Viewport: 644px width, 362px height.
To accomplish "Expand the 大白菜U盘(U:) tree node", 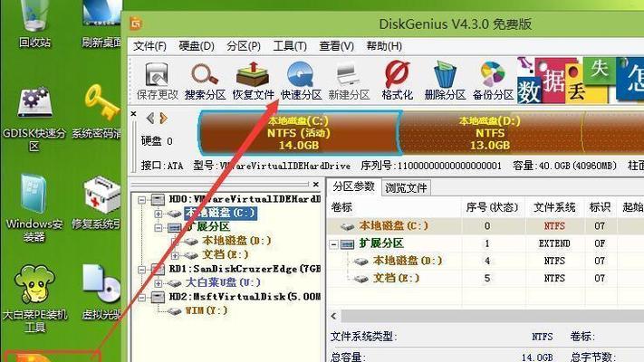I will [x=159, y=283].
